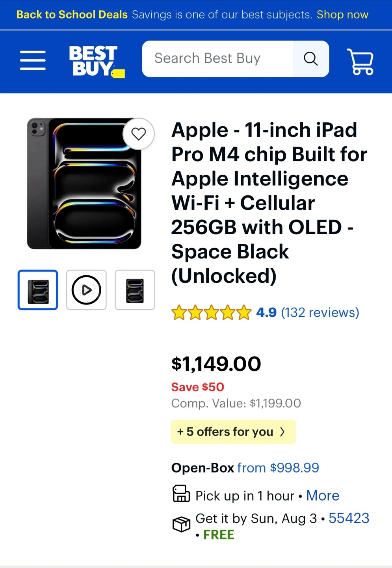
Task: Click the store pickup icon
Action: pos(181,494)
